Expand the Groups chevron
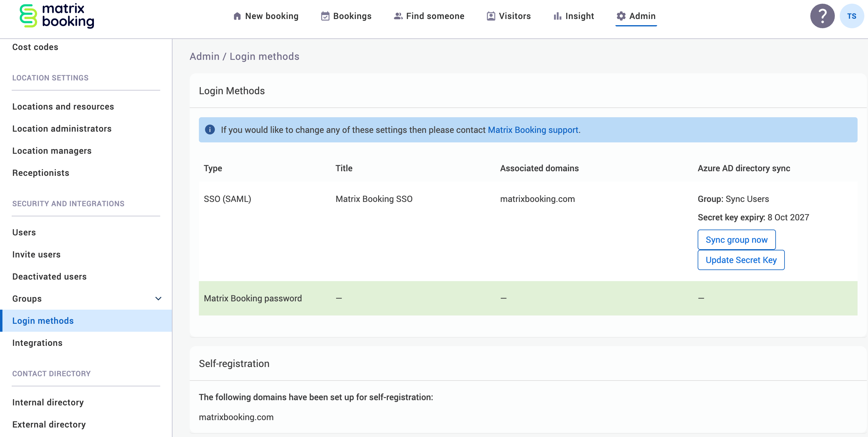 pyautogui.click(x=158, y=299)
